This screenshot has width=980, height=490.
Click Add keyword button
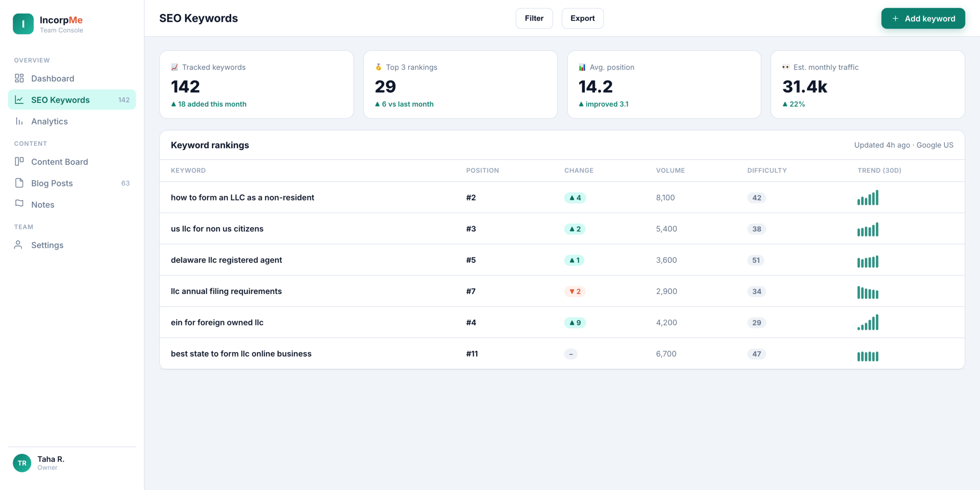(x=923, y=18)
